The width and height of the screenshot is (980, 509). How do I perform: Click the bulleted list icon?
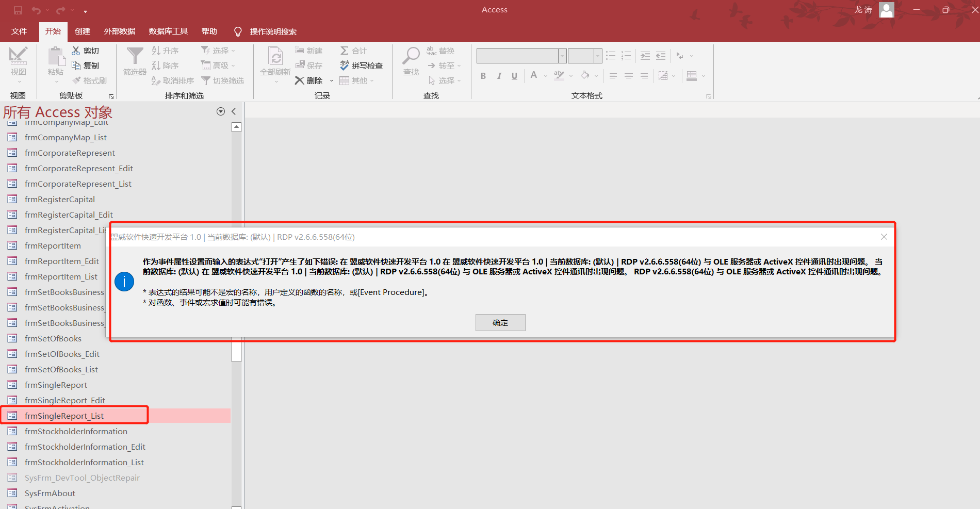611,56
